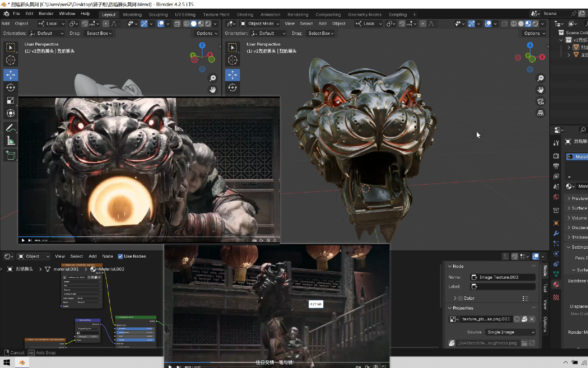Open the Source Single Image dropdown
Screen dimensions: 588x368
pos(511,332)
